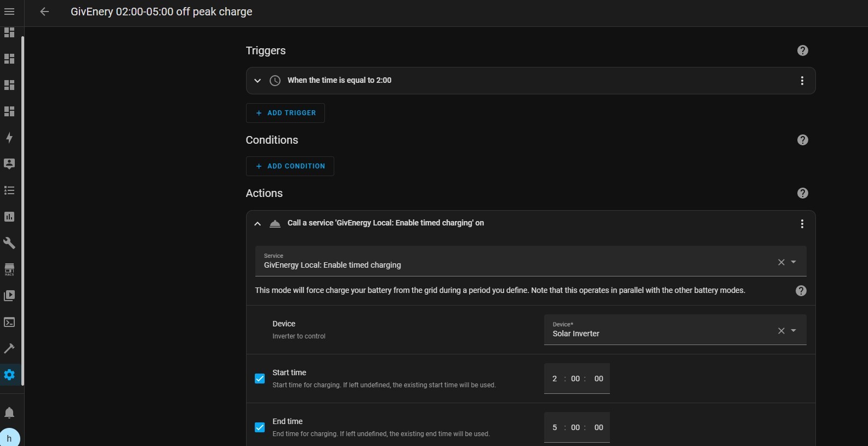The width and height of the screenshot is (868, 446).
Task: Open the service action's three-dot menu
Action: point(802,224)
